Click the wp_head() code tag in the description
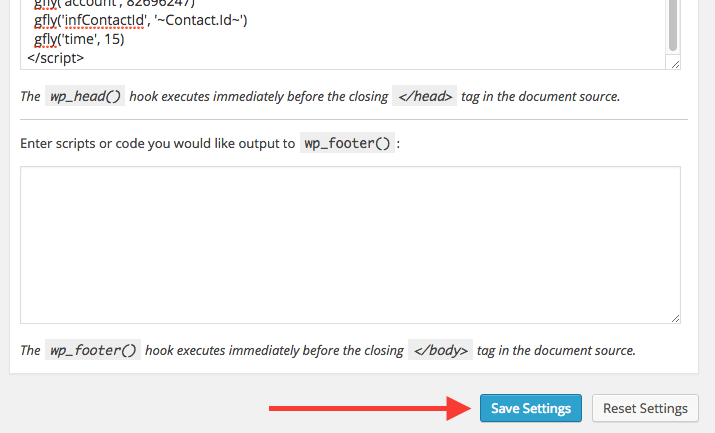The image size is (715, 433). [x=85, y=96]
